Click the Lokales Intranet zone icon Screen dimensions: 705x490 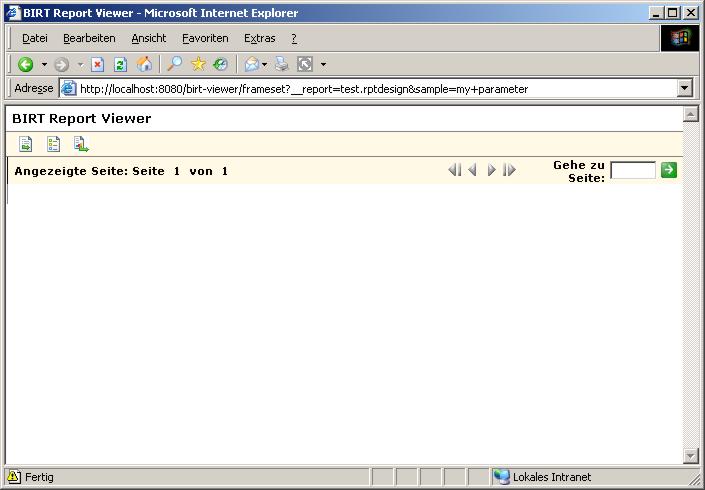point(501,477)
